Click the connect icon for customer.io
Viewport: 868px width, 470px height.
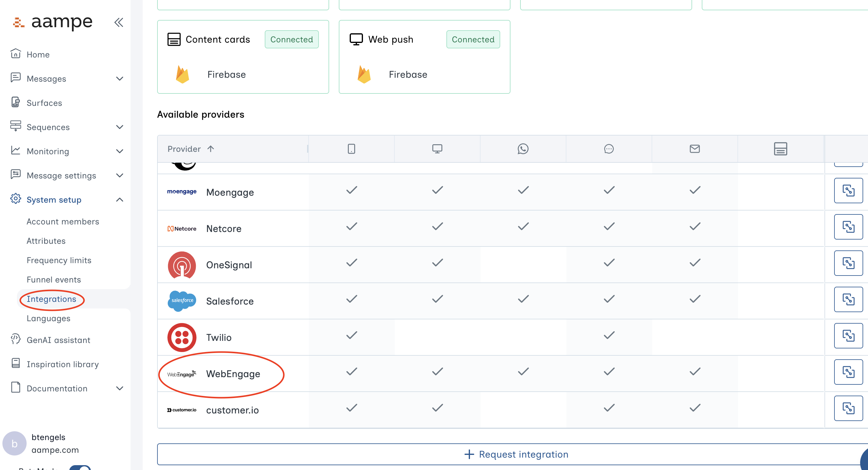(x=848, y=408)
